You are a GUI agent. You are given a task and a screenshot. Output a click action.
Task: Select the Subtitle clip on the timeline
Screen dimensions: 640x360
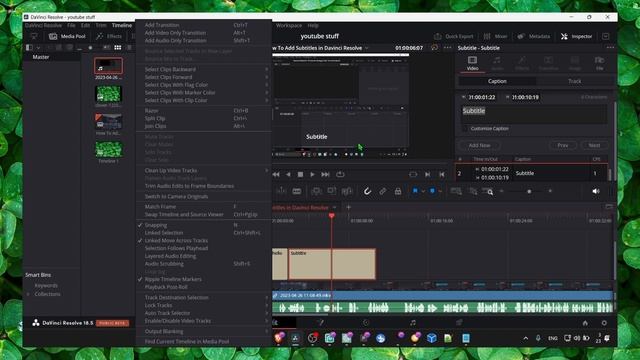point(332,264)
